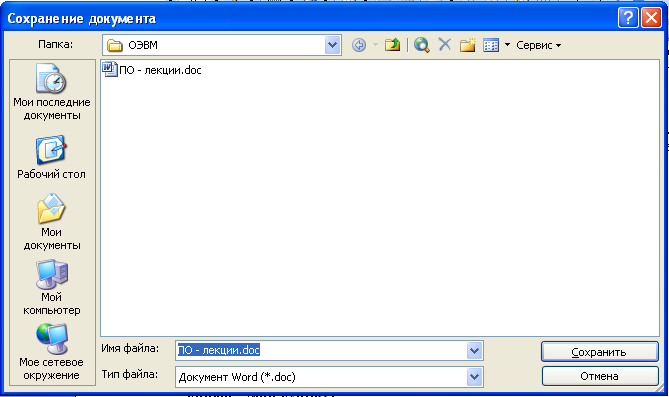Viewport: 669px width, 397px height.
Task: Click the Help question mark button
Action: point(628,18)
